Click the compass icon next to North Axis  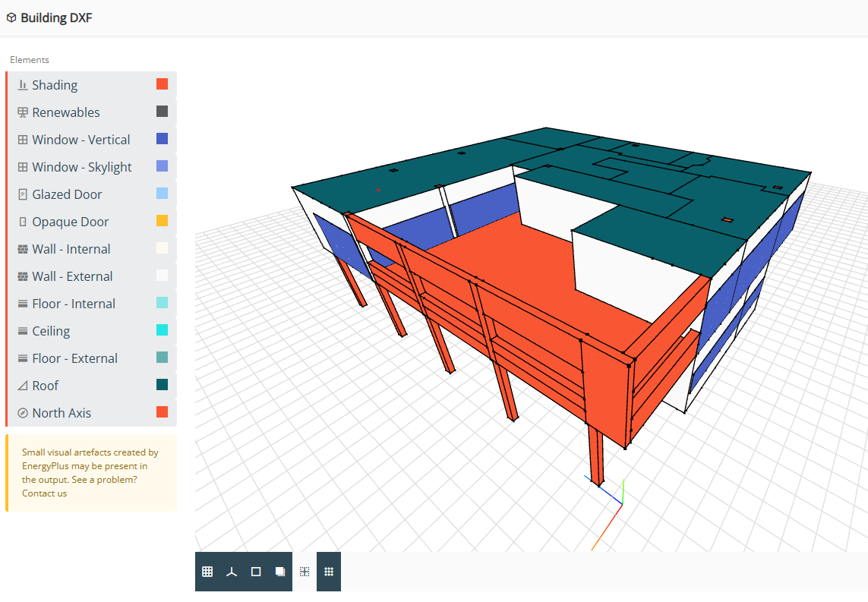[23, 413]
